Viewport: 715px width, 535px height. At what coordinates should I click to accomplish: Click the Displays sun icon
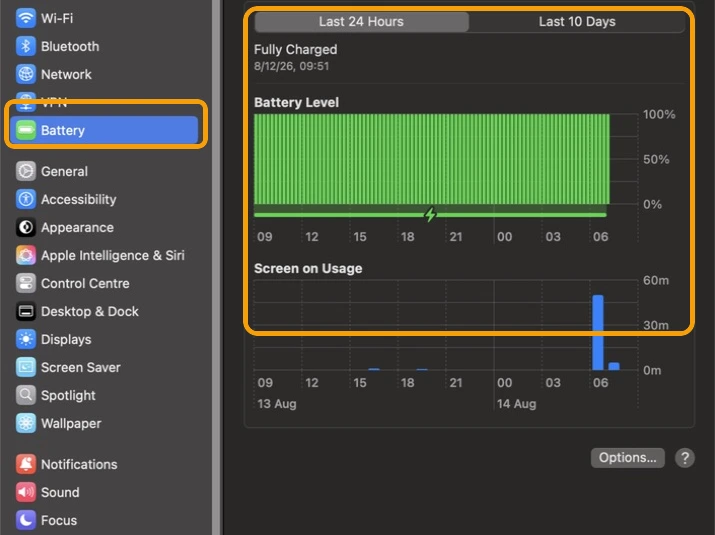tap(26, 339)
